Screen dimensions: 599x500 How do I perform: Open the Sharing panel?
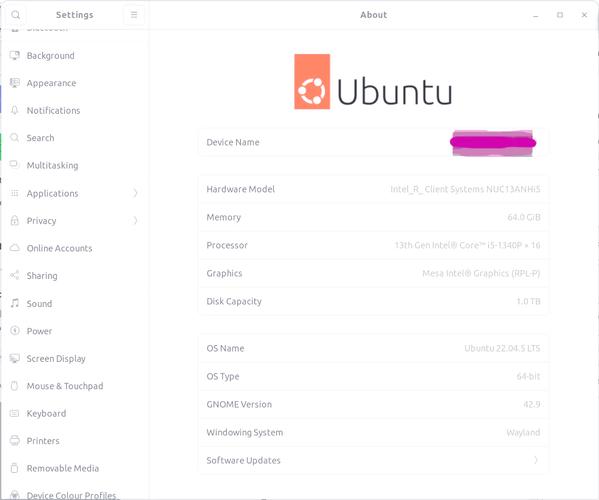74,275
